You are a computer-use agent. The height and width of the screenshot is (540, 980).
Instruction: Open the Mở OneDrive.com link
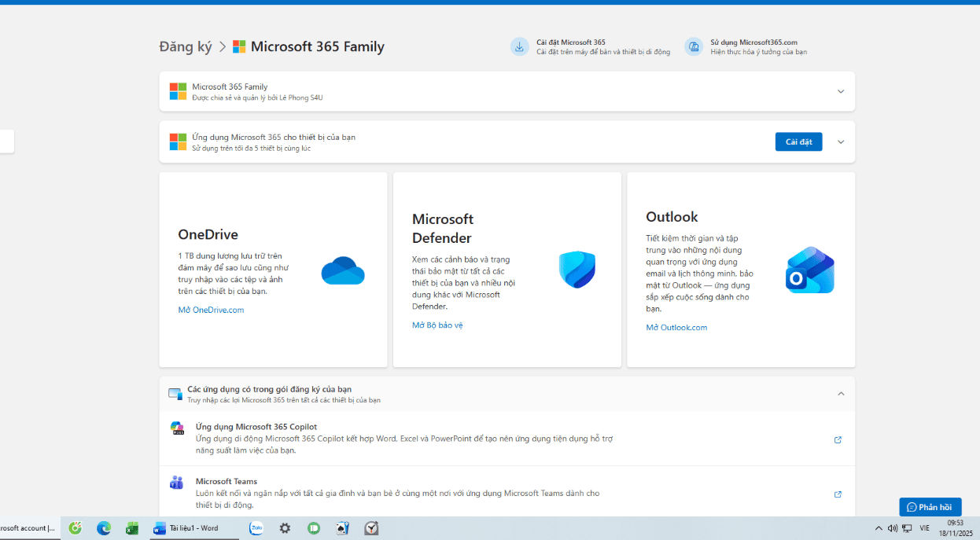pyautogui.click(x=211, y=310)
